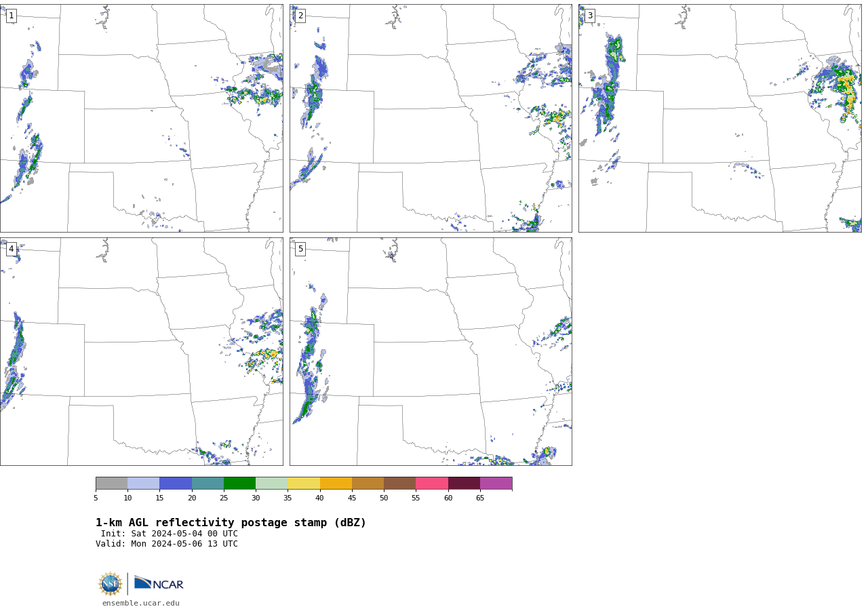Click the orange 40-45 dBZ swatch
The width and height of the screenshot is (868, 611).
(336, 484)
